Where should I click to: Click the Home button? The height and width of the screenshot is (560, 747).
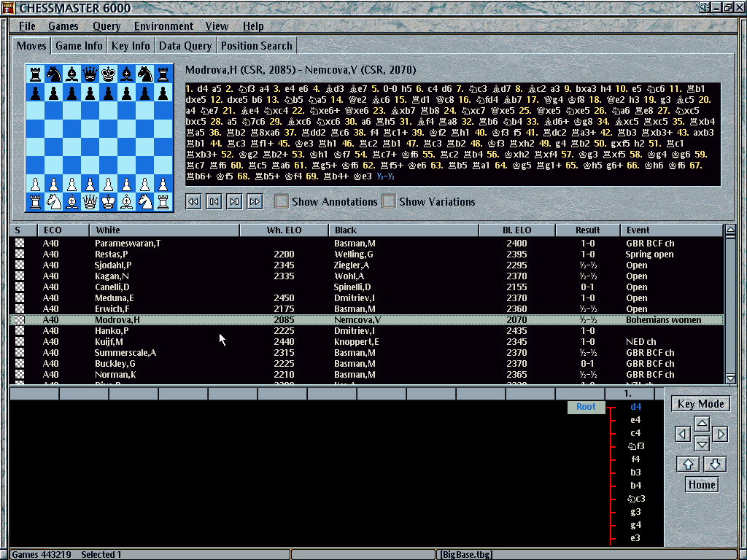tap(702, 485)
